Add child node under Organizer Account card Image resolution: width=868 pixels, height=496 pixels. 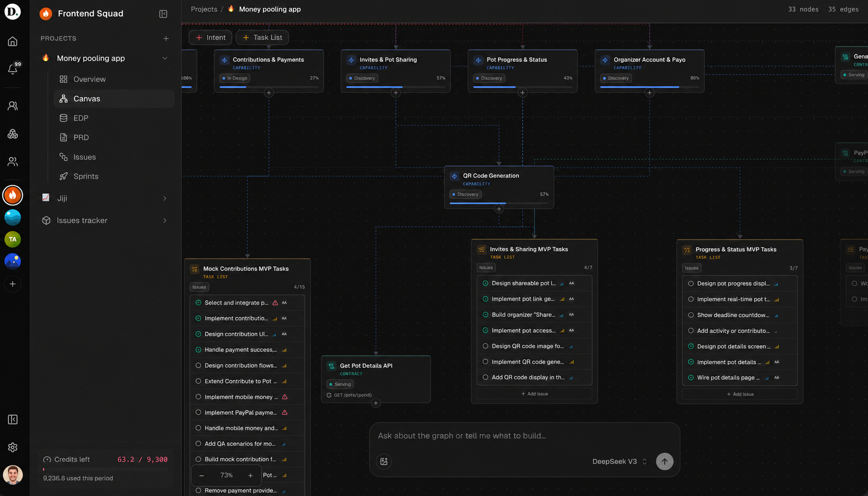click(x=649, y=93)
